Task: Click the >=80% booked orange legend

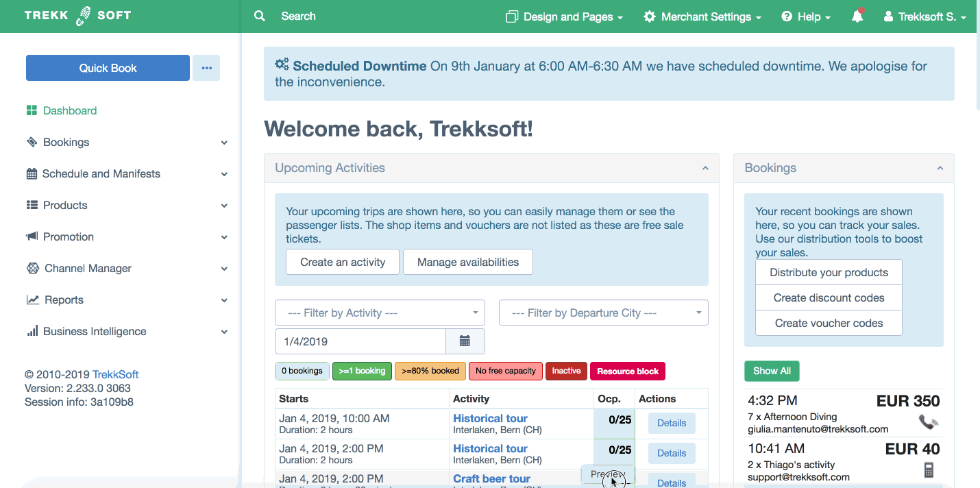Action: point(430,371)
